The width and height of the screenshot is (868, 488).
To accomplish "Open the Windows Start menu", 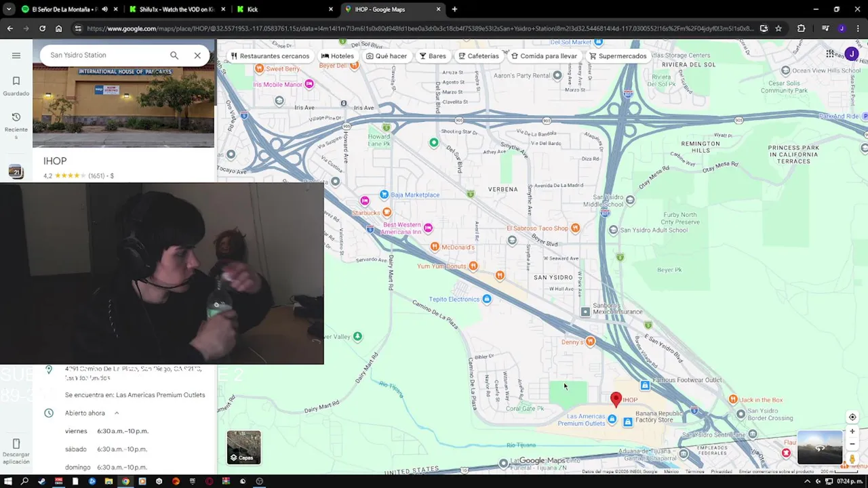I will tap(8, 481).
